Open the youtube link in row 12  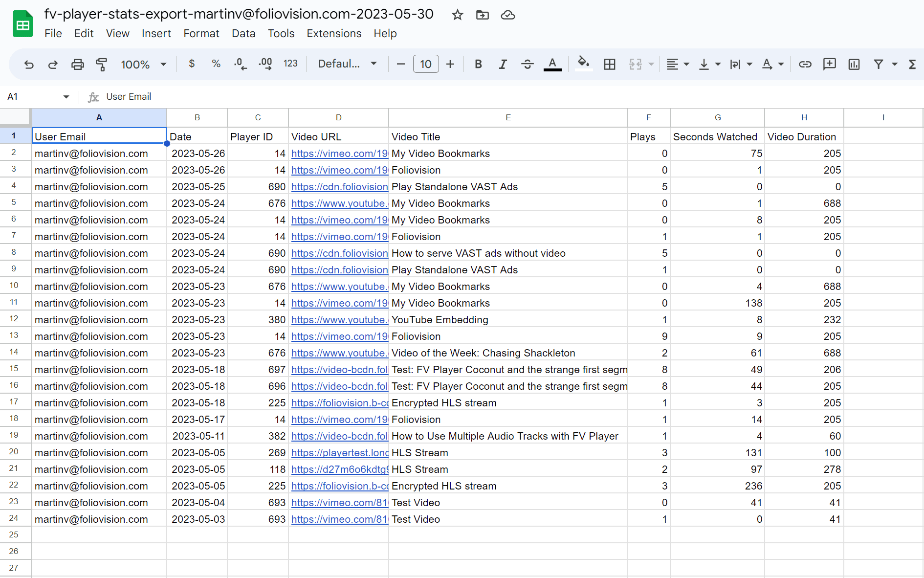coord(340,320)
